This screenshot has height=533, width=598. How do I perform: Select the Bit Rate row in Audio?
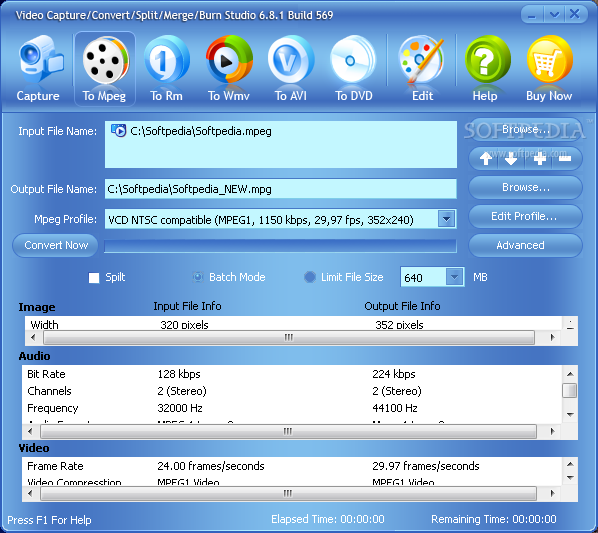click(293, 374)
